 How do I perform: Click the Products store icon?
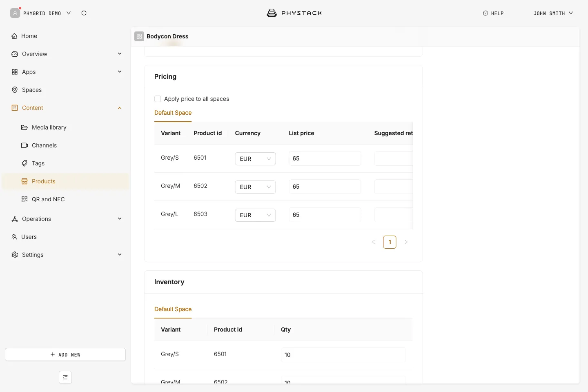click(24, 181)
